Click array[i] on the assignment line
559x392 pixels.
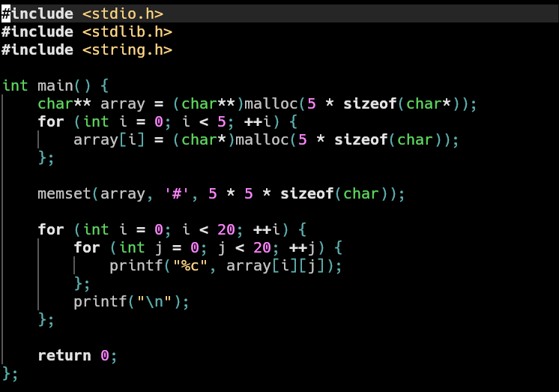109,140
